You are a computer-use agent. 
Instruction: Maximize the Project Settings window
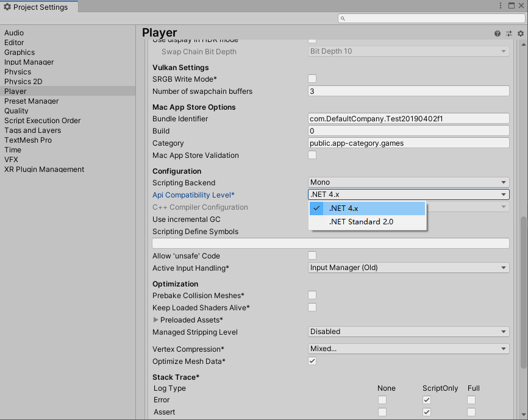[510, 7]
